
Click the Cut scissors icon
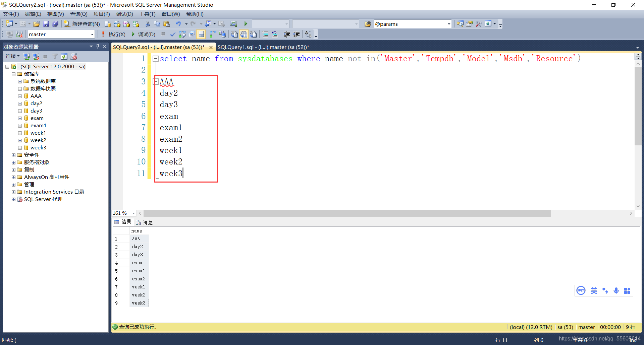[148, 24]
